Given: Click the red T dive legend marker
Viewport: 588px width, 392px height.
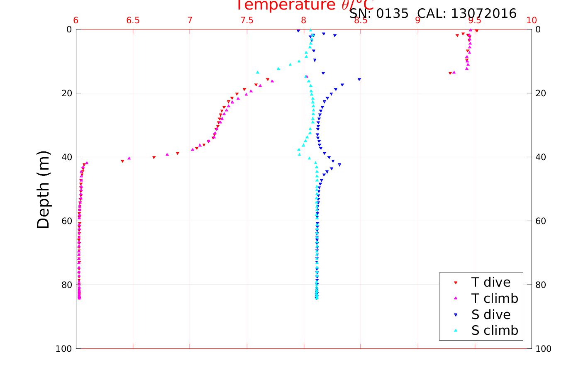Looking at the screenshot, I should click(455, 282).
